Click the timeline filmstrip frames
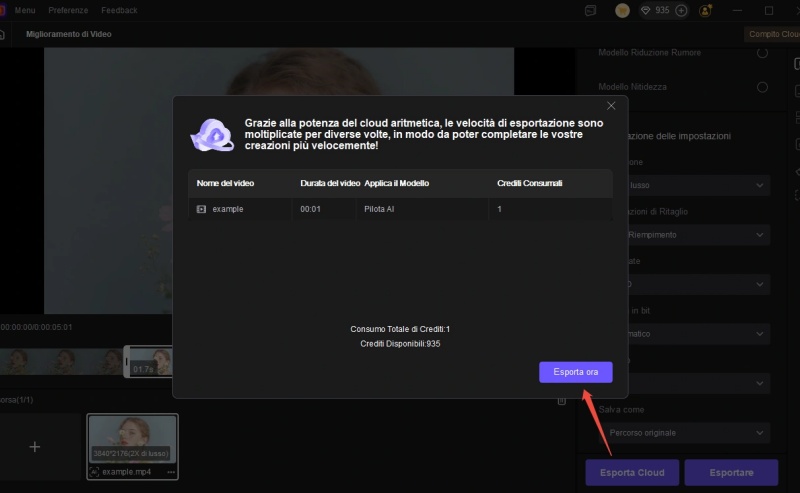 [61, 362]
